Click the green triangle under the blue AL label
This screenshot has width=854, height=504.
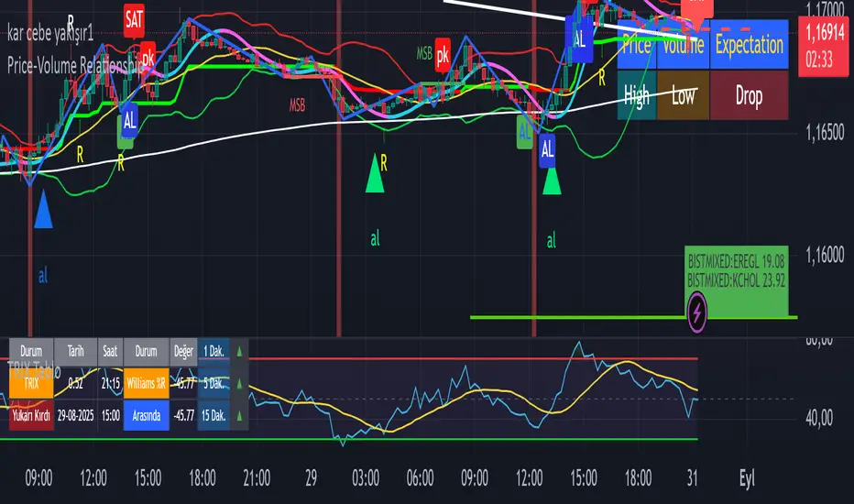point(552,181)
